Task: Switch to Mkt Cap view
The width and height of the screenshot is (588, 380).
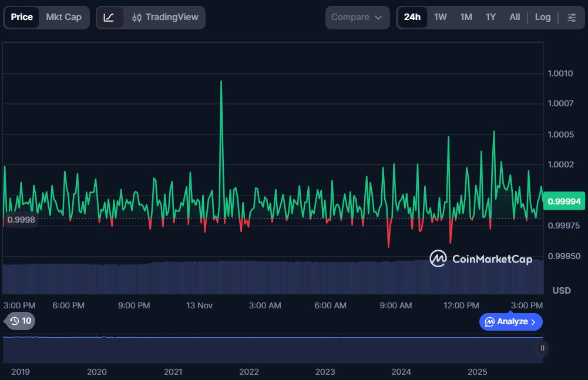Action: pos(63,18)
